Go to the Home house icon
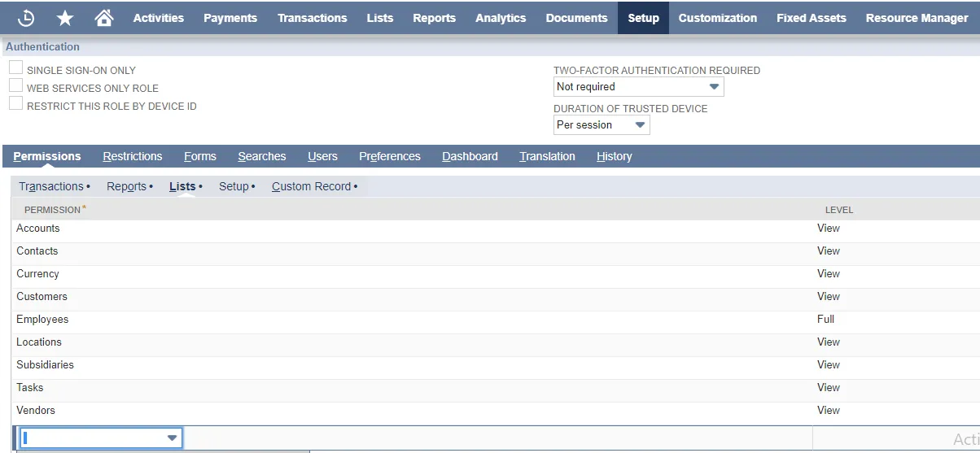This screenshot has height=453, width=980. pyautogui.click(x=103, y=18)
